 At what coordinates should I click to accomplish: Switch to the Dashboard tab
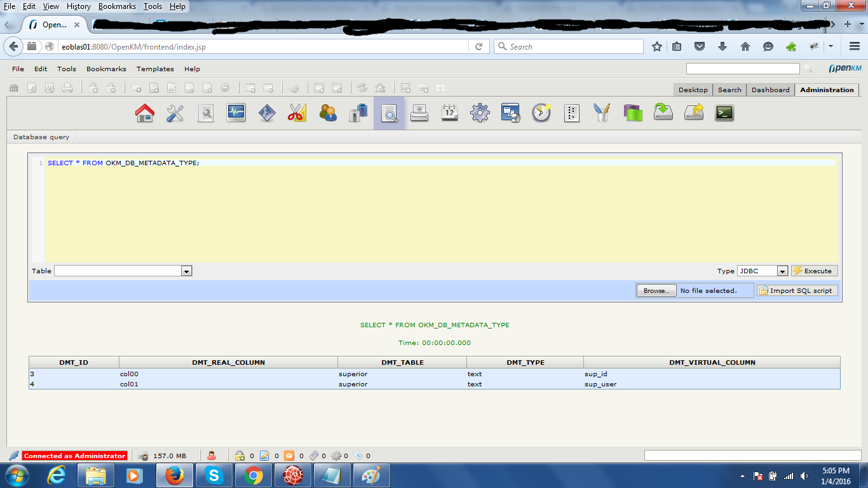click(x=770, y=90)
